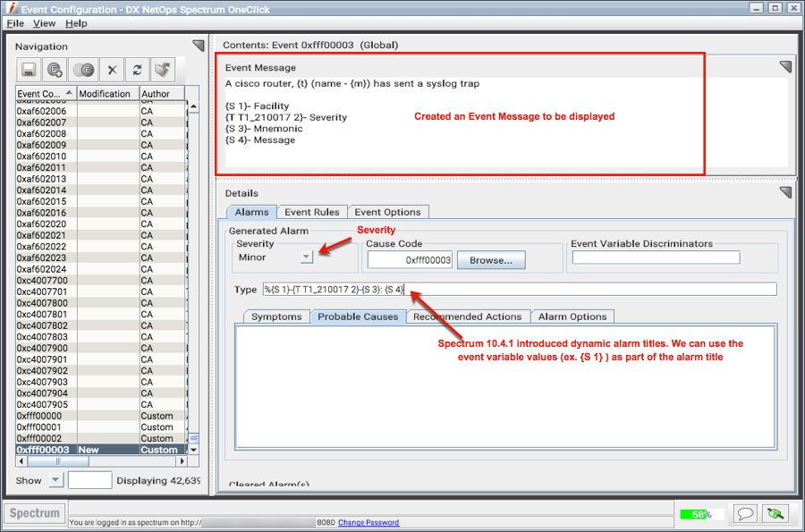Minimize the Event Configuration window
This screenshot has height=532, width=805.
[757, 8]
